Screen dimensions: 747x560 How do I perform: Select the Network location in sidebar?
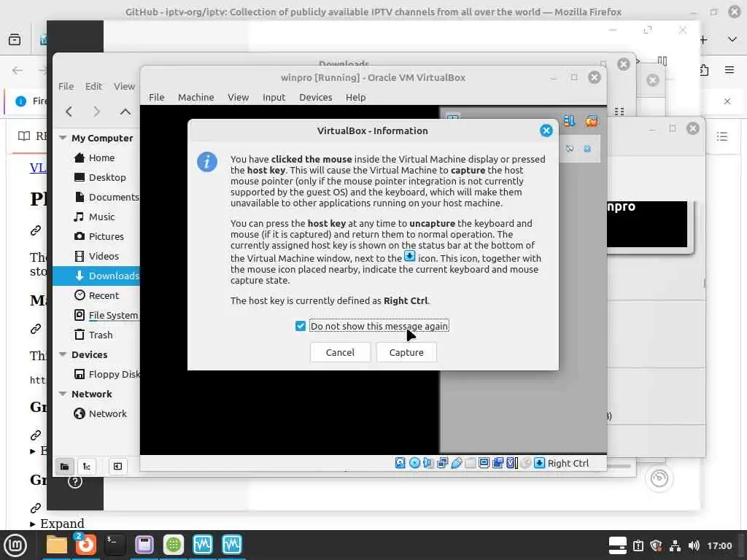96,413
